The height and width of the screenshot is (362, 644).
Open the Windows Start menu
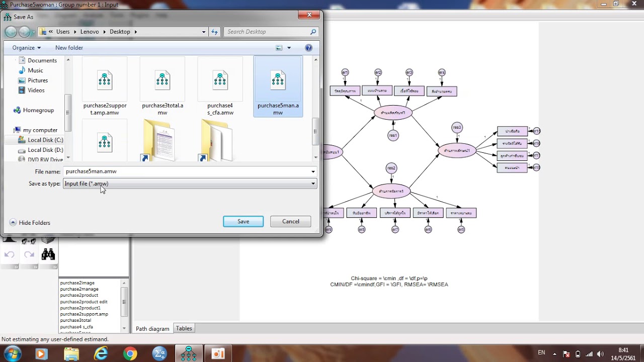coord(12,353)
